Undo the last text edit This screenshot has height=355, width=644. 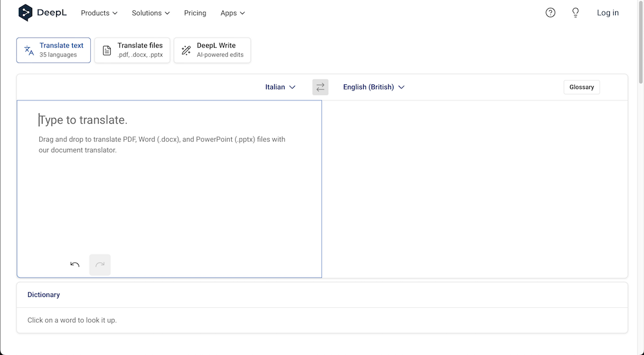point(75,265)
